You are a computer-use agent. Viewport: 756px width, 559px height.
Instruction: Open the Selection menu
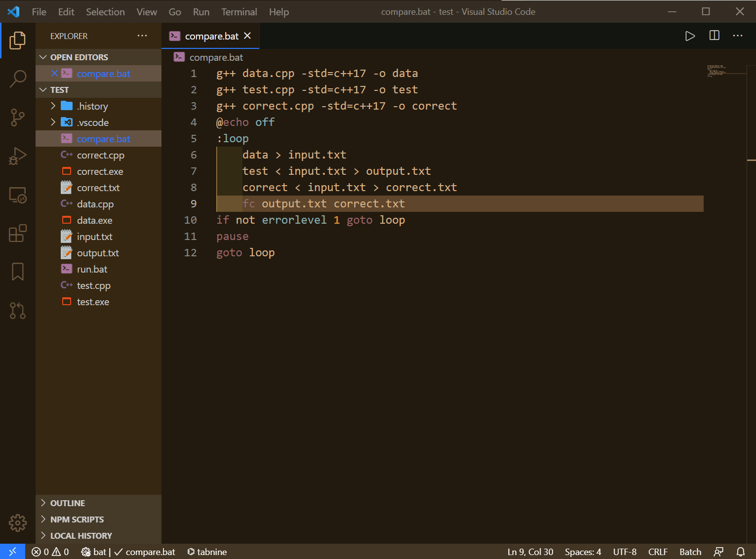click(x=105, y=12)
